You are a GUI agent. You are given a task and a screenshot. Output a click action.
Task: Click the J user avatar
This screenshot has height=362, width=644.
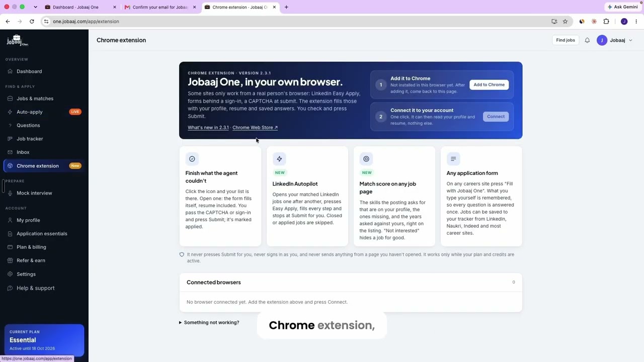tap(602, 40)
